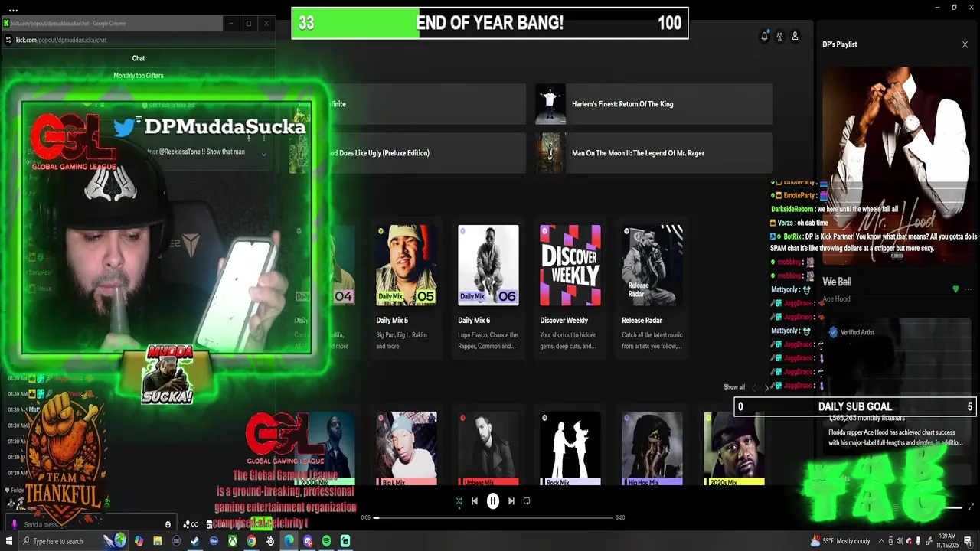The image size is (980, 551).
Task: Toggle the green heart for We Ball
Action: pos(955,289)
